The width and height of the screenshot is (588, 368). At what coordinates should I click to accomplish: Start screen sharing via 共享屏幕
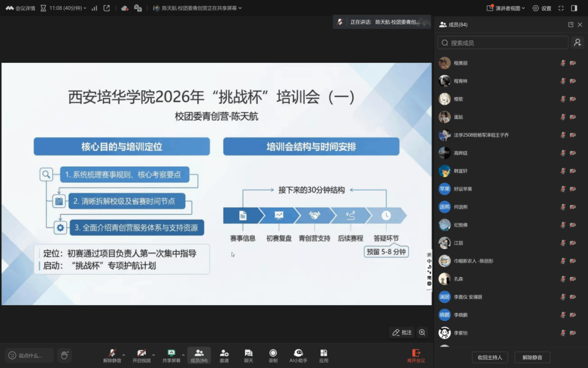[x=171, y=354]
